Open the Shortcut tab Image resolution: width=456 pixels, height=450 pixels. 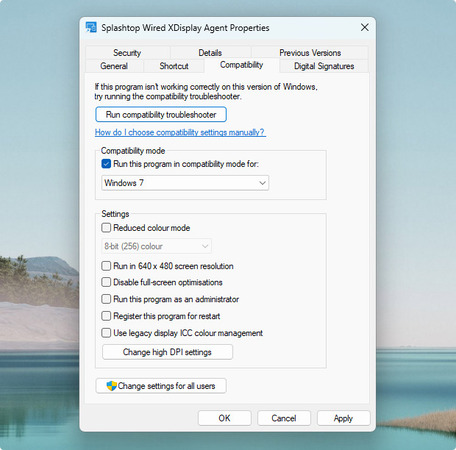tap(174, 66)
